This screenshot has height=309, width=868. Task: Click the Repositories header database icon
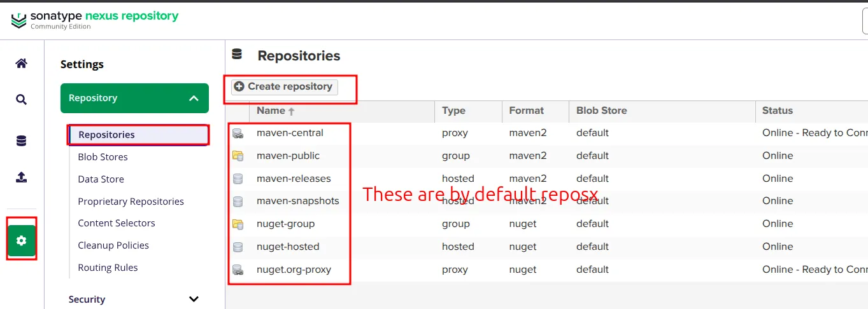pyautogui.click(x=237, y=54)
